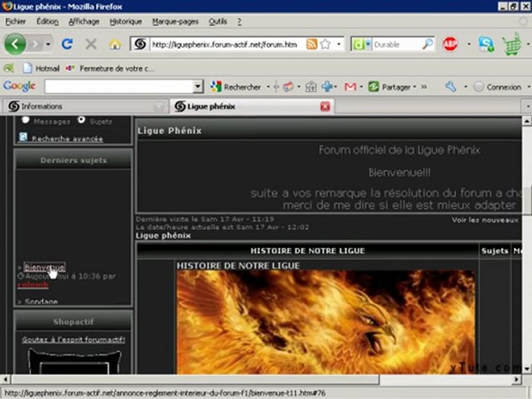Open the Adblock Plus ABP icon
532x399 pixels.
click(x=450, y=44)
